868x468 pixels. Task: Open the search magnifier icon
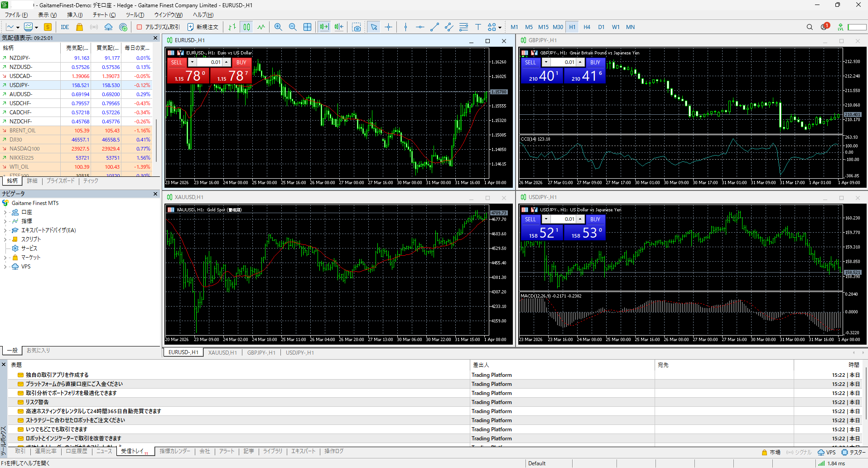click(810, 27)
